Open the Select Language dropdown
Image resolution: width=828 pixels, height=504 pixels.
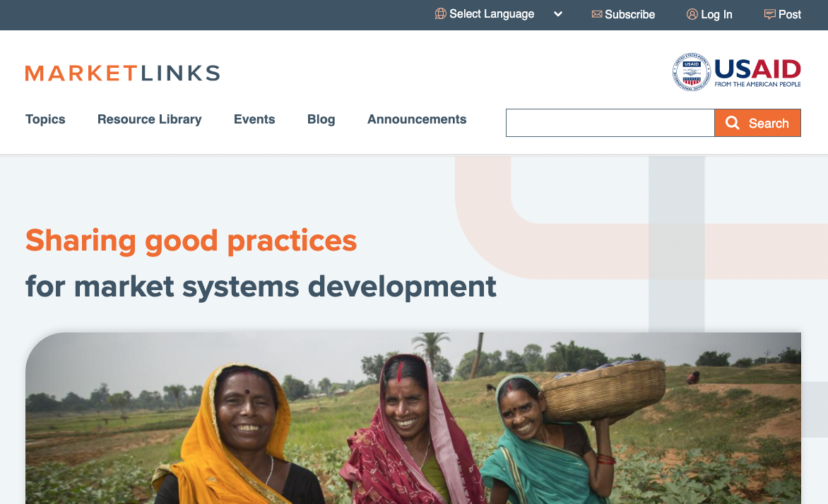[x=499, y=14]
